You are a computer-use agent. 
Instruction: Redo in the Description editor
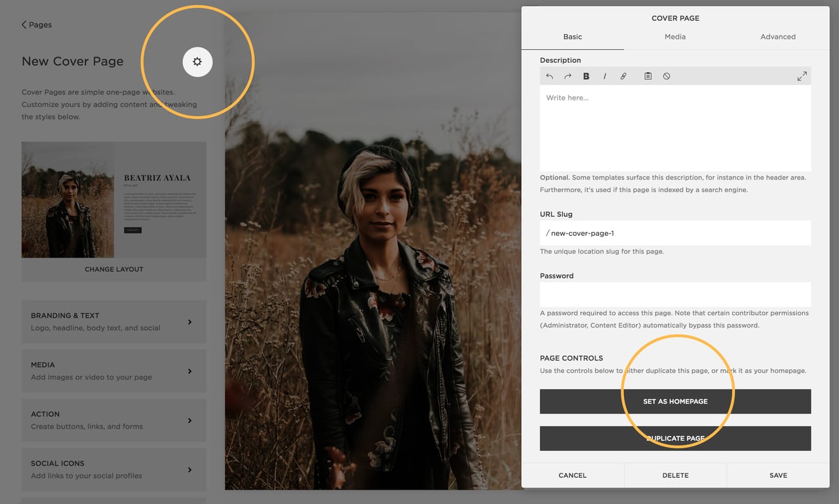568,76
